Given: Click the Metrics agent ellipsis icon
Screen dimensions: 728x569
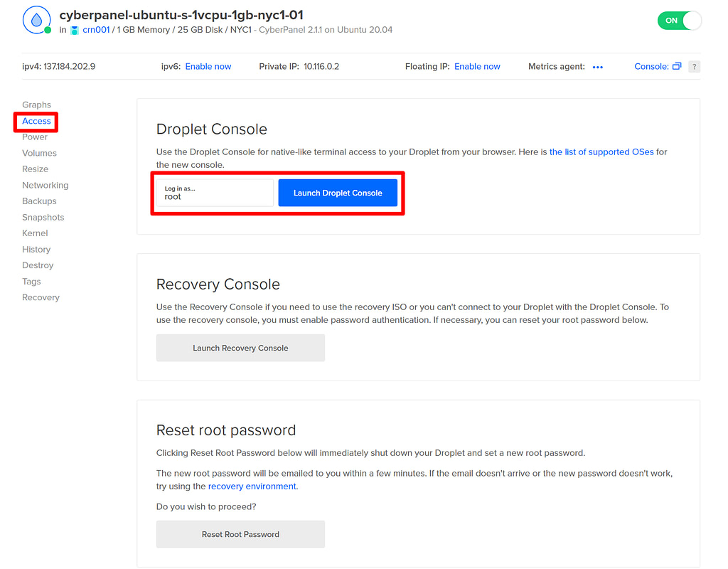Looking at the screenshot, I should (x=597, y=66).
